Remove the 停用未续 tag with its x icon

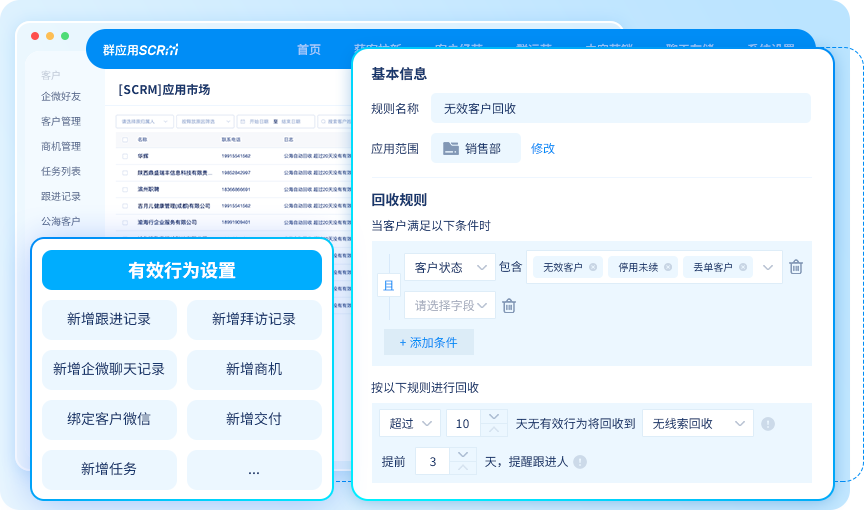pos(668,267)
